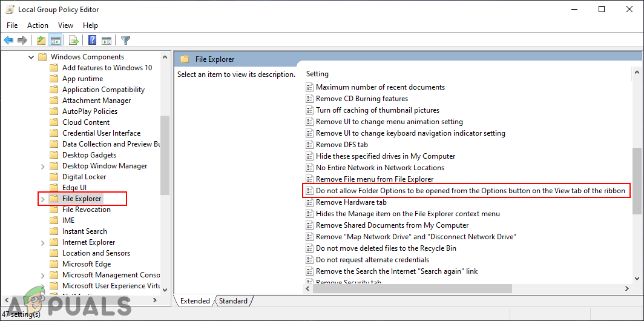Select Add features to Windows 10 folder

pyautogui.click(x=107, y=68)
